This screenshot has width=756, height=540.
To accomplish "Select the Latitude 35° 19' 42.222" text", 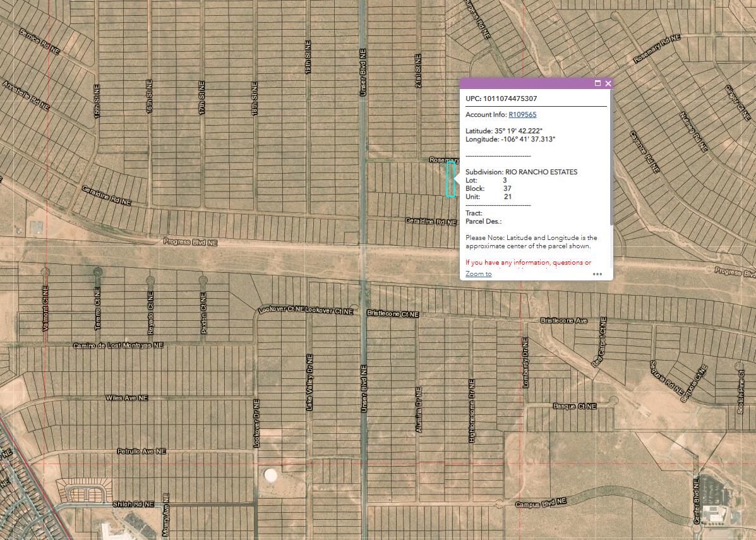I will (x=504, y=131).
